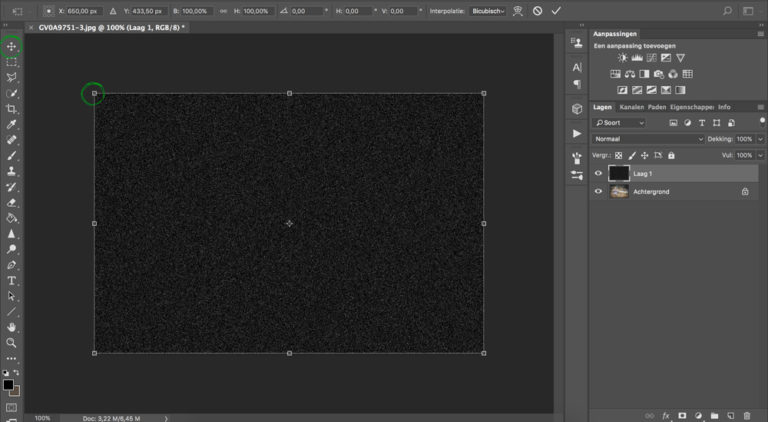Delete layer using trash icon
The height and width of the screenshot is (422, 768).
tap(746, 414)
